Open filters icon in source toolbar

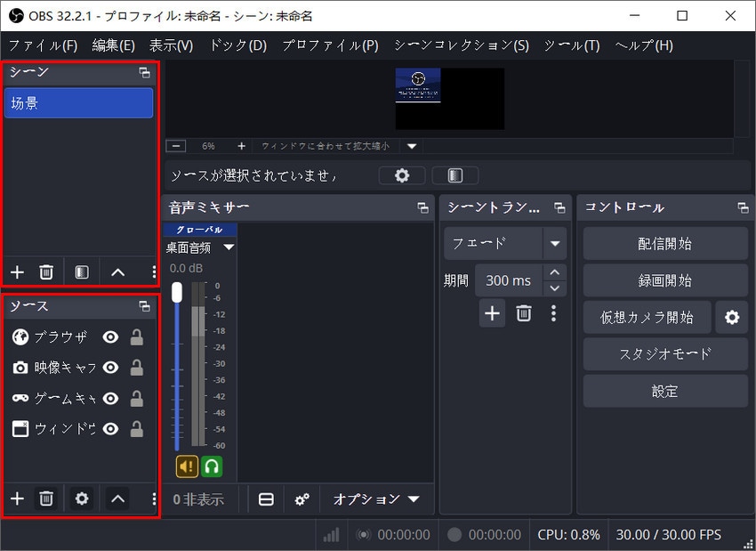pyautogui.click(x=455, y=175)
